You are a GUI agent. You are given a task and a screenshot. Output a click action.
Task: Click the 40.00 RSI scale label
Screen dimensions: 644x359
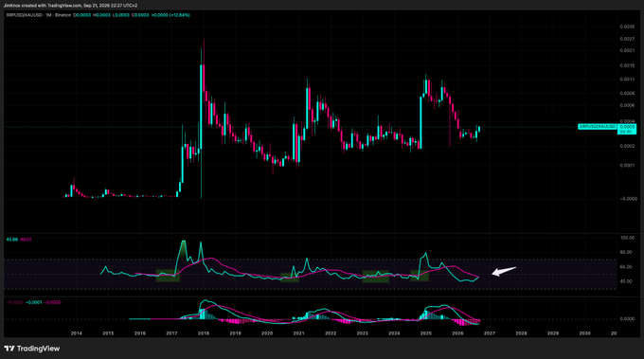627,281
